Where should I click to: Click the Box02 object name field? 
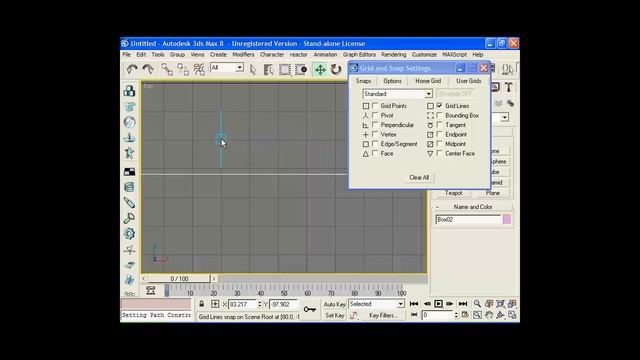coord(468,220)
